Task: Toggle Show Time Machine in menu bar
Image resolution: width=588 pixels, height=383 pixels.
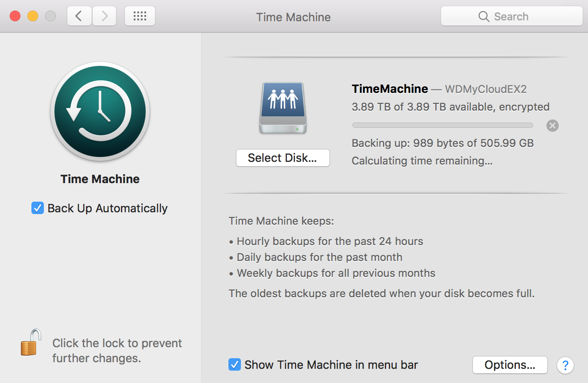Action: point(234,365)
